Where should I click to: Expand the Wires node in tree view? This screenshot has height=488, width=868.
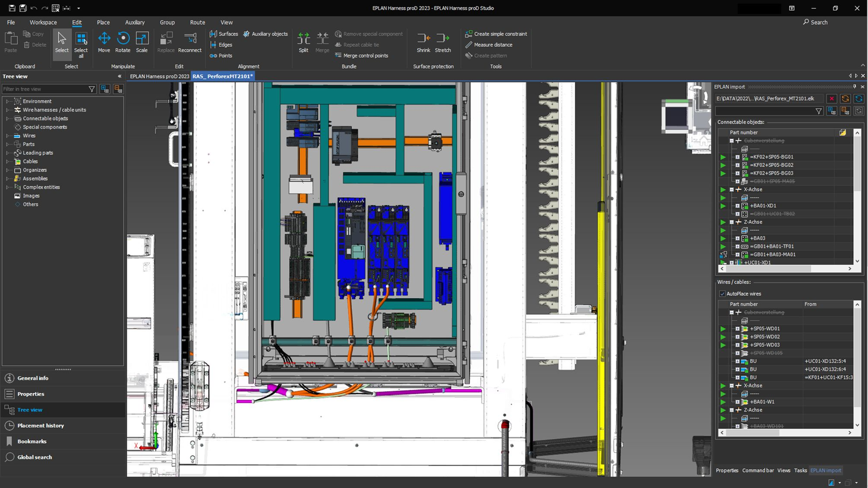(x=8, y=136)
